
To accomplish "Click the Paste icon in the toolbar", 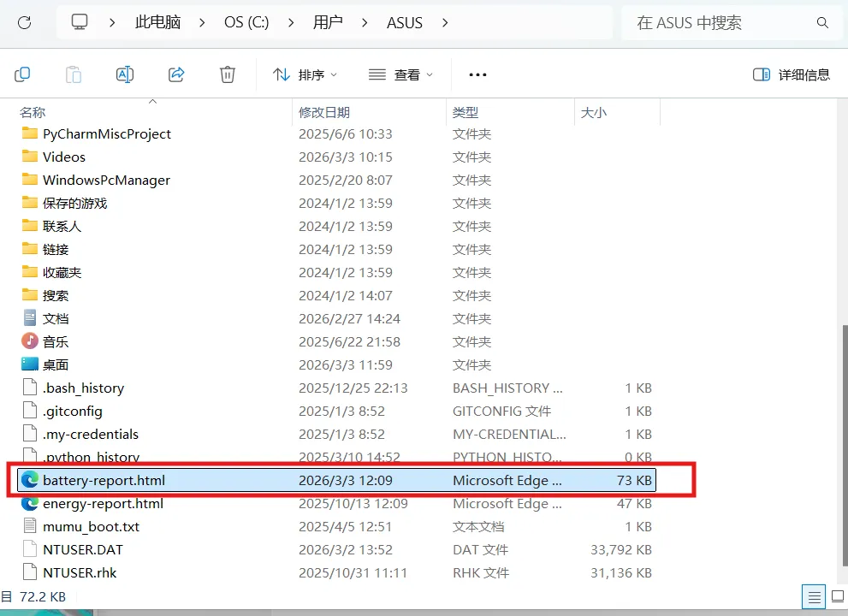I will pyautogui.click(x=74, y=74).
